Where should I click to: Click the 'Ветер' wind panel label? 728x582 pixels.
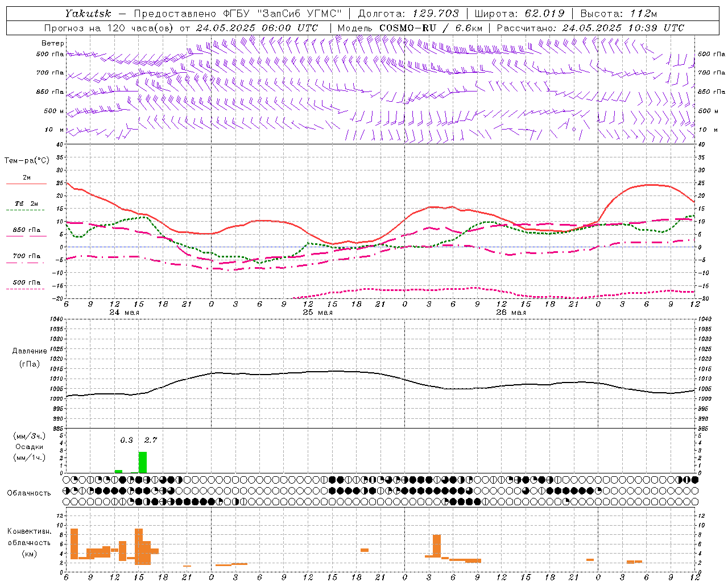pyautogui.click(x=53, y=43)
